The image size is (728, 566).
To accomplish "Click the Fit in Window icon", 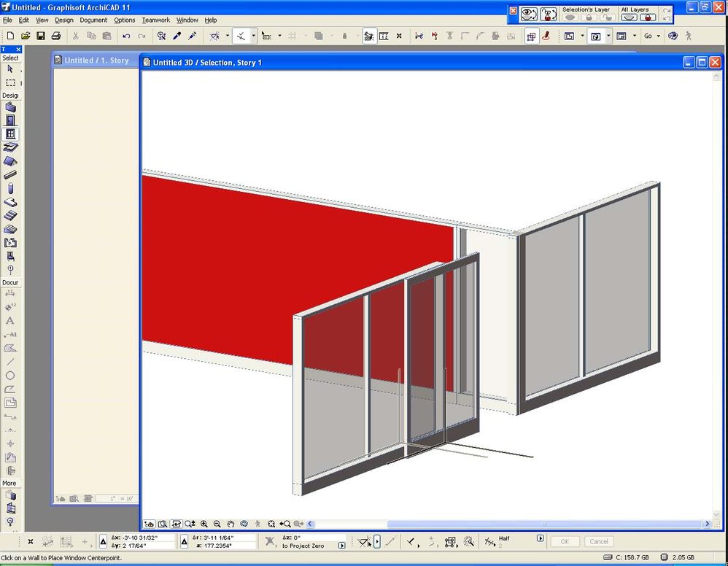I will 271,524.
